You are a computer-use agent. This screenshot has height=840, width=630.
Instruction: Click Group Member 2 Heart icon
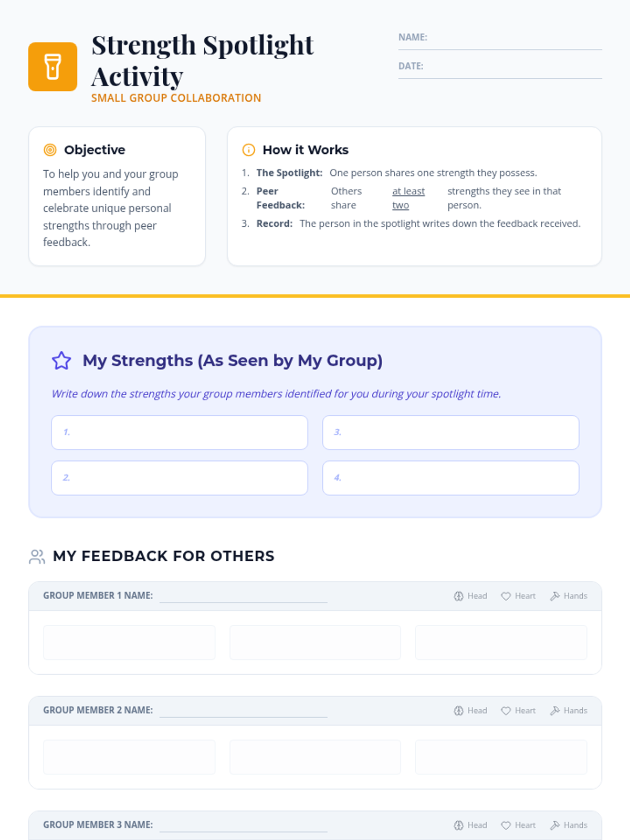click(506, 711)
